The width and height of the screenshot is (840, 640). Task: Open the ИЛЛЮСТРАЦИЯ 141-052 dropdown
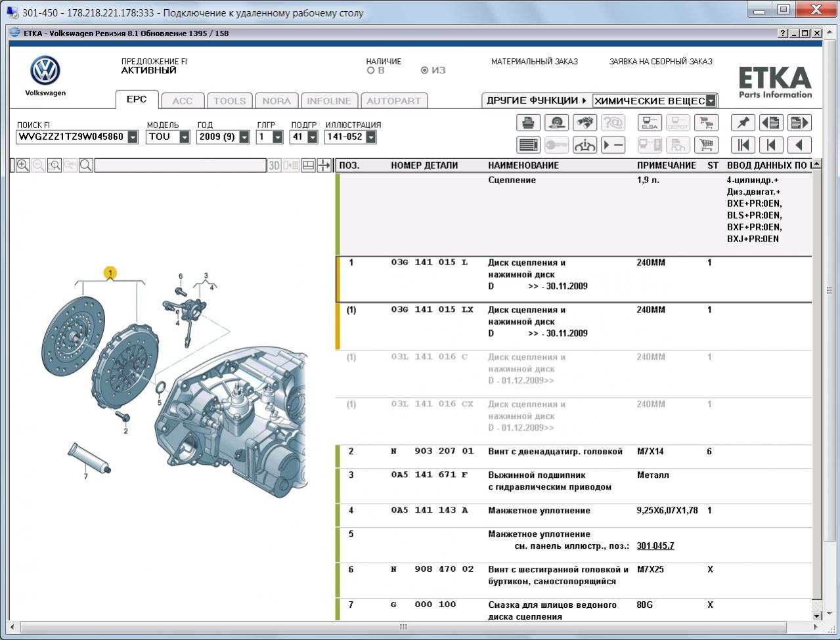point(371,137)
